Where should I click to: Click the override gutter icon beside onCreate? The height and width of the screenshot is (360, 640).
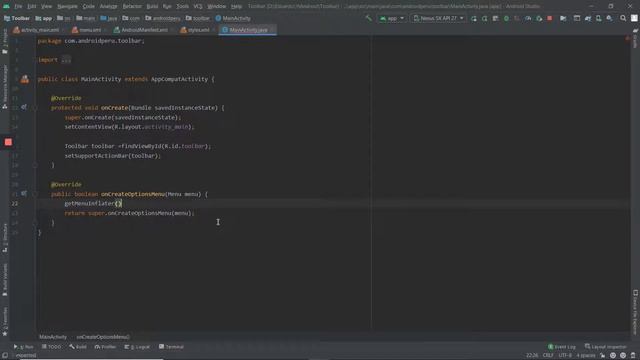[24, 107]
